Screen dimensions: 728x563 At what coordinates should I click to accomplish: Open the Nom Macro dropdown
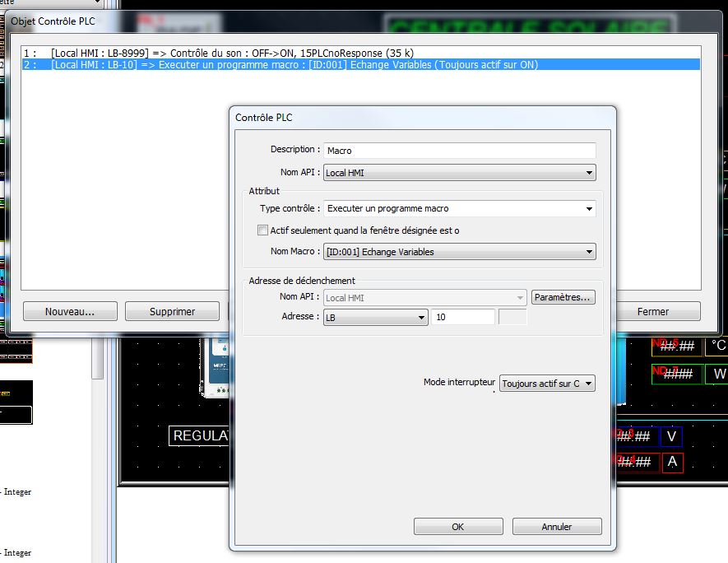click(460, 252)
